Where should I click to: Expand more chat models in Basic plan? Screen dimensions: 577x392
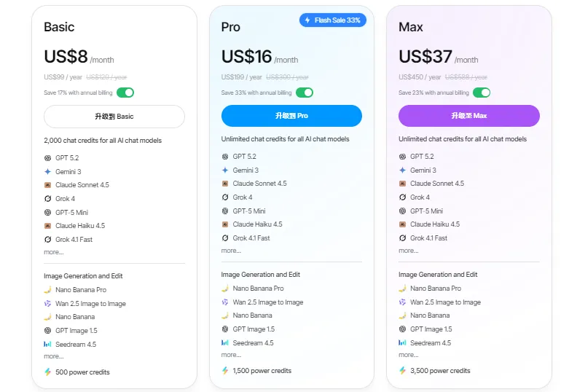click(x=53, y=252)
